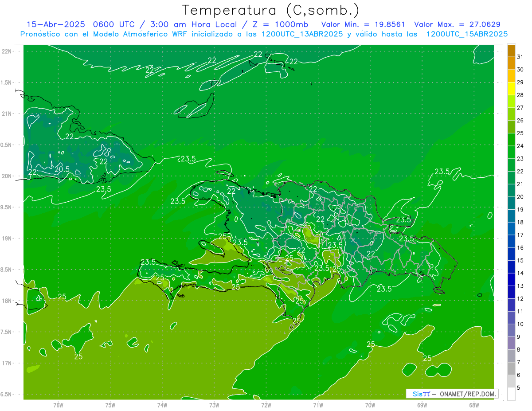Click the "15" color bar label
Image resolution: width=532 pixels, height=411 pixels.
pyautogui.click(x=520, y=261)
